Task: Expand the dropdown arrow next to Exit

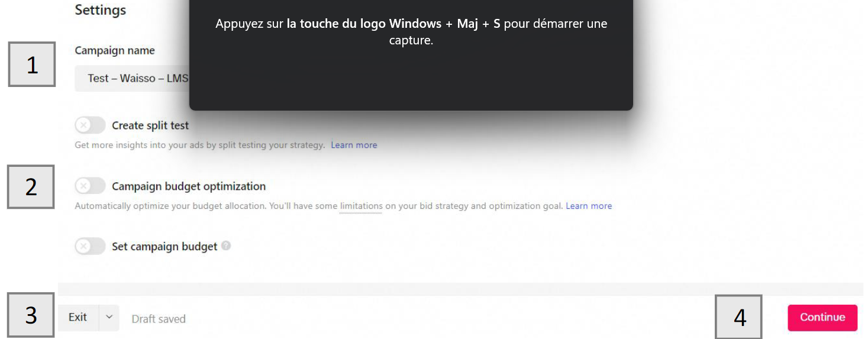Action: coord(109,317)
